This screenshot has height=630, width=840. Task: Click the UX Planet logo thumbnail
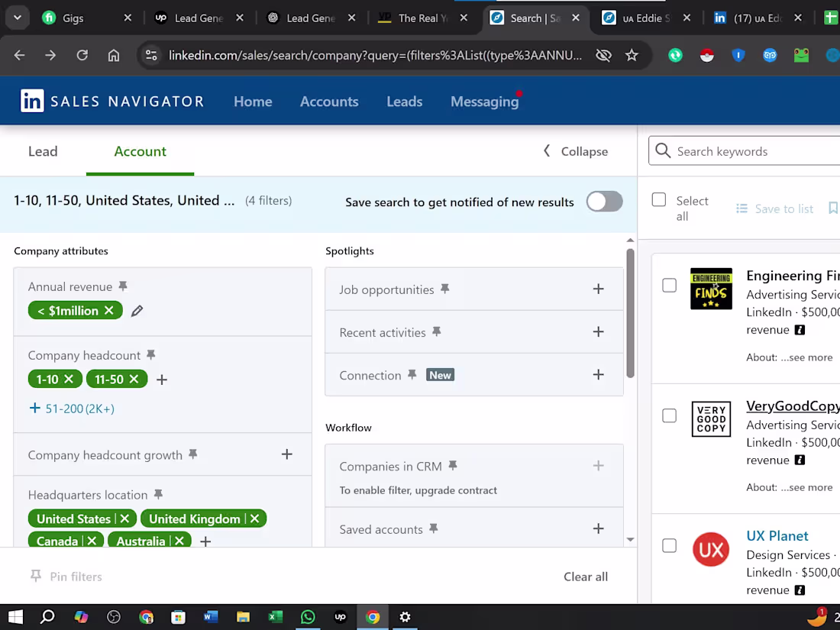tap(711, 549)
